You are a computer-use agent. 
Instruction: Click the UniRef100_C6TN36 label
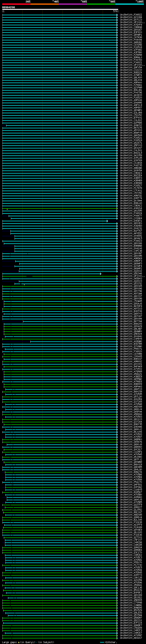(x=131, y=37)
